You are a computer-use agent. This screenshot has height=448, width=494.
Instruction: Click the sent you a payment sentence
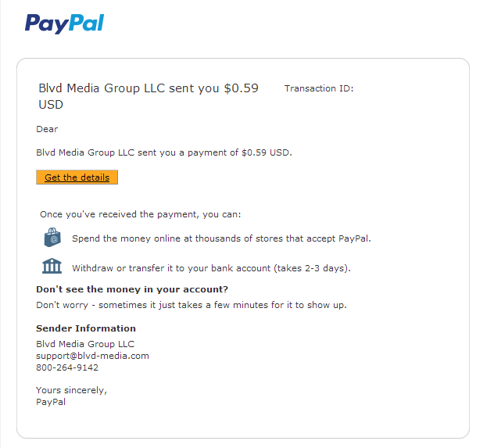[x=163, y=152]
